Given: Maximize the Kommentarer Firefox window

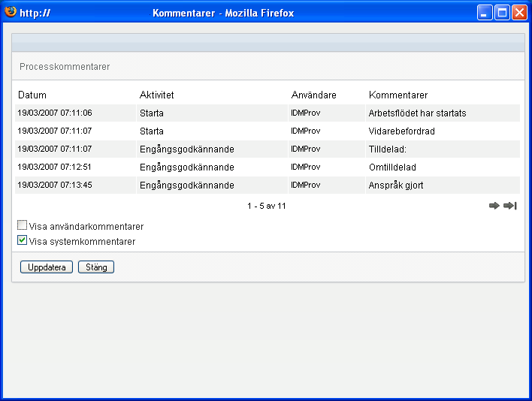Looking at the screenshot, I should (x=502, y=13).
